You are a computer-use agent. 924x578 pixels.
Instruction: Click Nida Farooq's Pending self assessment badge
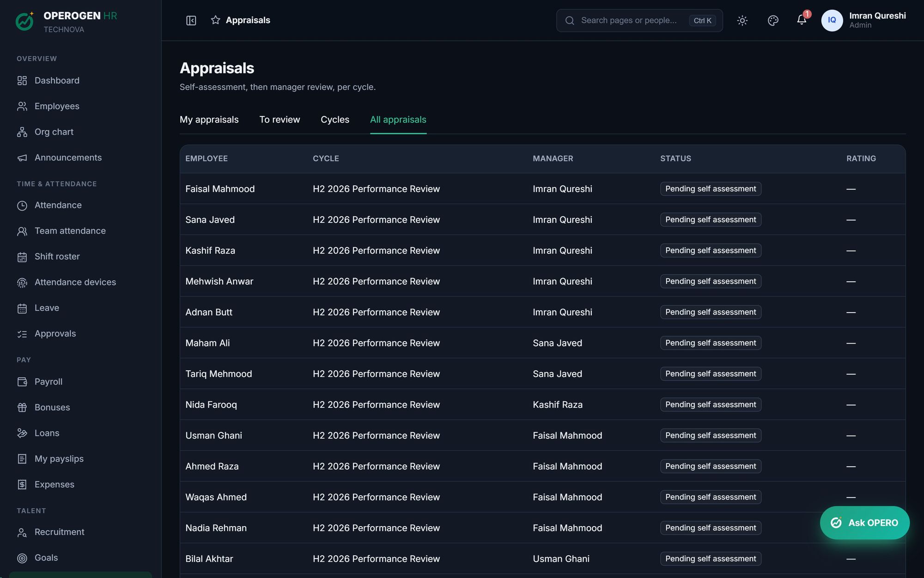711,405
